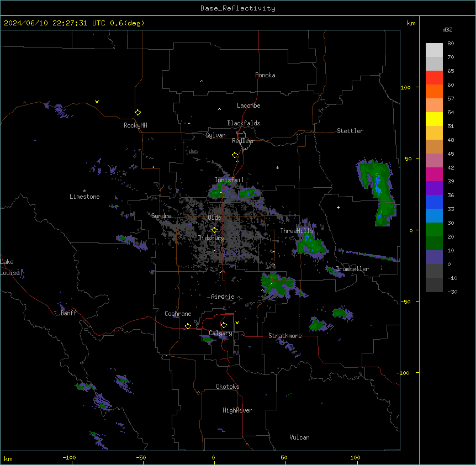Click the Lacombe city label
Screen dimensions: 476x465
[x=248, y=105]
